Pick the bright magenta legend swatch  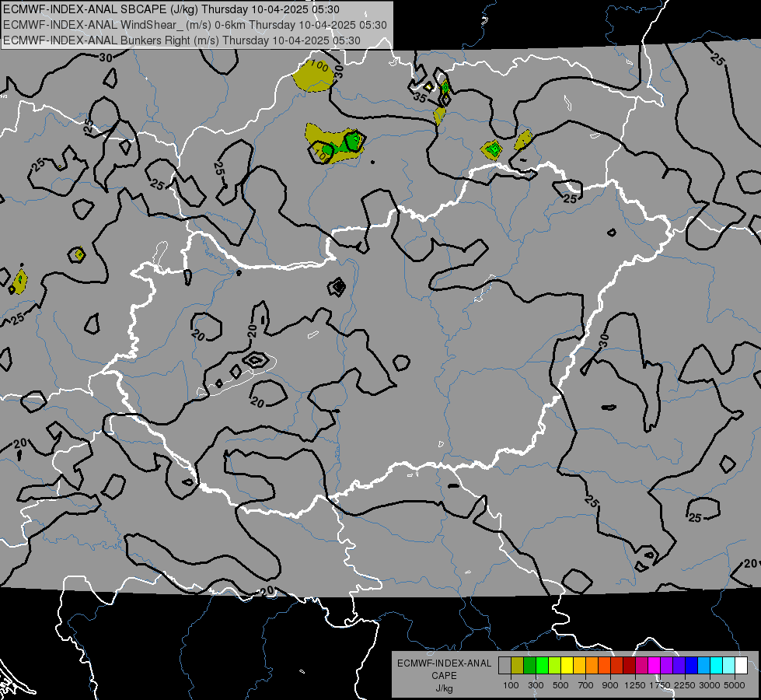coord(655,666)
